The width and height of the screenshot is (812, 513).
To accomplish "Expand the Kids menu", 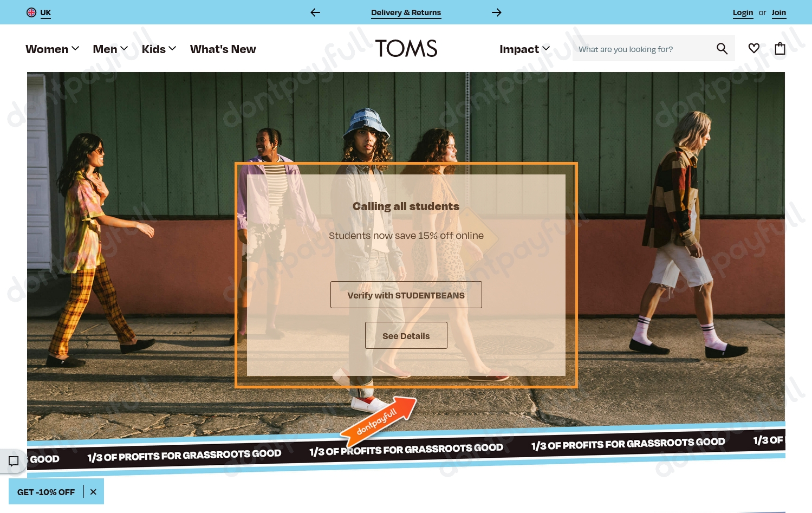I will [159, 49].
